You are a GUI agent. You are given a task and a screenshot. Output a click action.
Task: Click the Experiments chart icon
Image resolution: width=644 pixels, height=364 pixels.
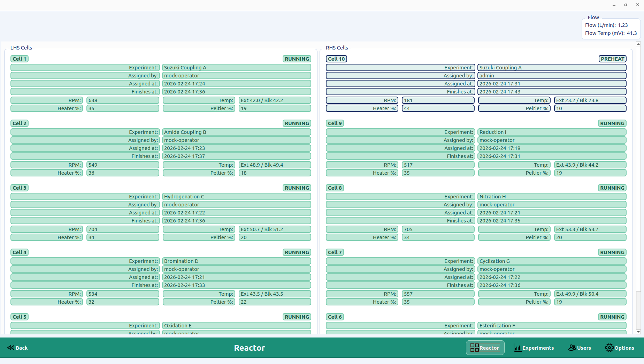click(x=517, y=348)
